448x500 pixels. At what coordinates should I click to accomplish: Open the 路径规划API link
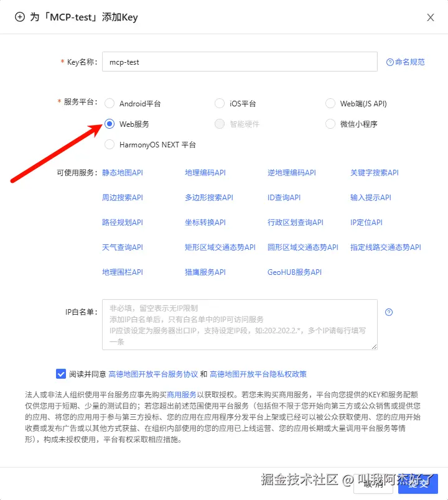pos(123,223)
